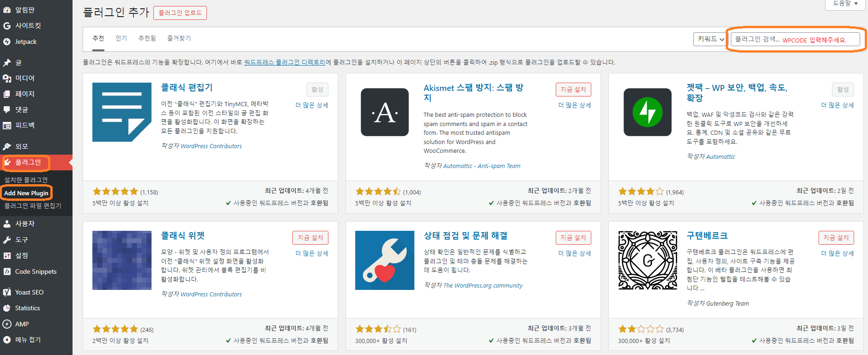Click the 댓글 comment bubble icon

[7, 109]
